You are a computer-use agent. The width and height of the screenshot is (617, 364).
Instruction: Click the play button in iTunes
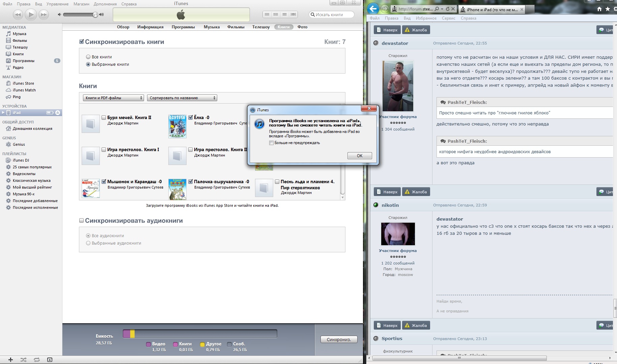click(x=31, y=15)
